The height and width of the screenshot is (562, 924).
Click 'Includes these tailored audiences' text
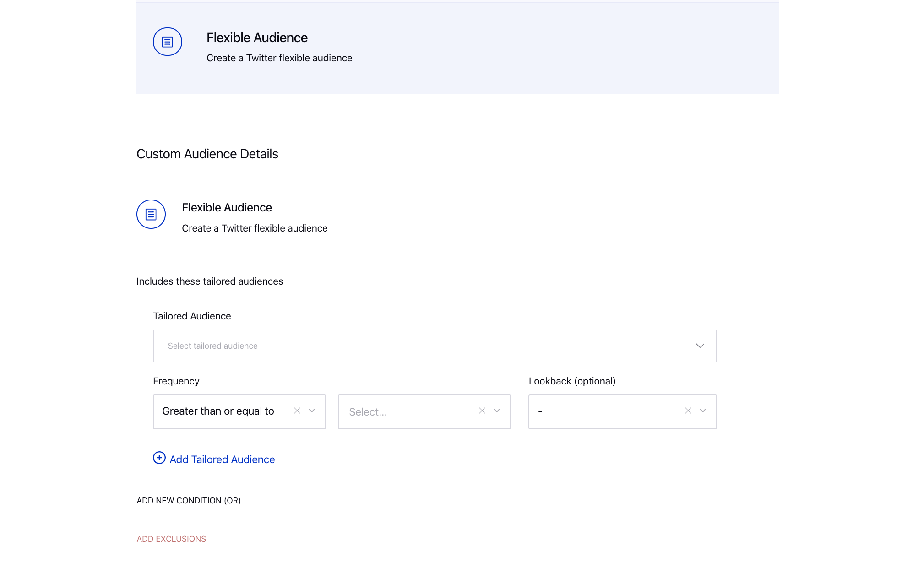[210, 281]
